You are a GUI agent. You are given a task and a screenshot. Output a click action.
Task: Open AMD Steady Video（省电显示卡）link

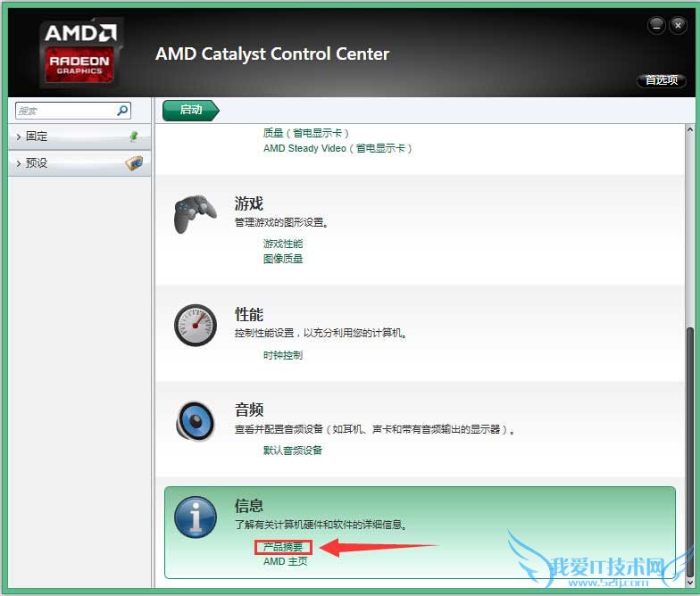click(x=337, y=148)
